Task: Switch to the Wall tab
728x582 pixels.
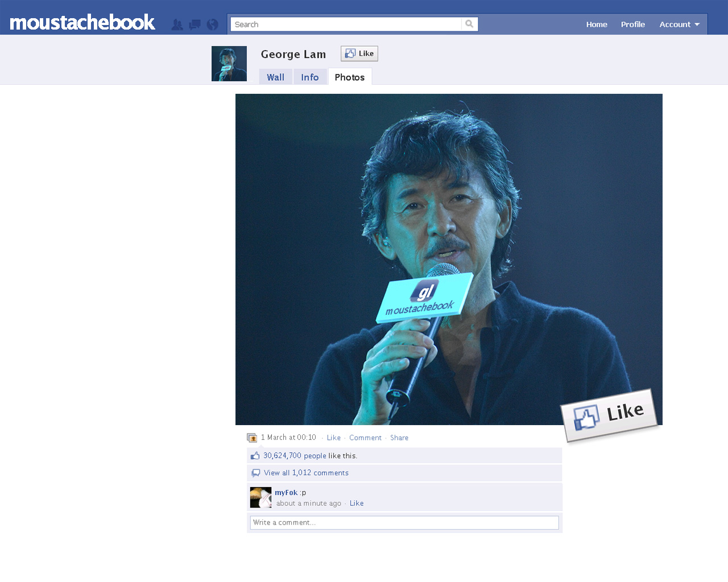Action: point(275,77)
